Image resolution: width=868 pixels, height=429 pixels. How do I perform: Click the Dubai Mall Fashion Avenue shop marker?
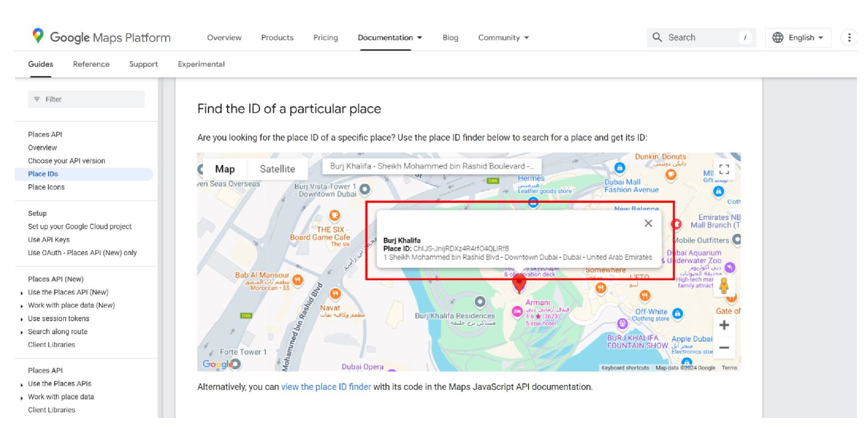[x=619, y=168]
